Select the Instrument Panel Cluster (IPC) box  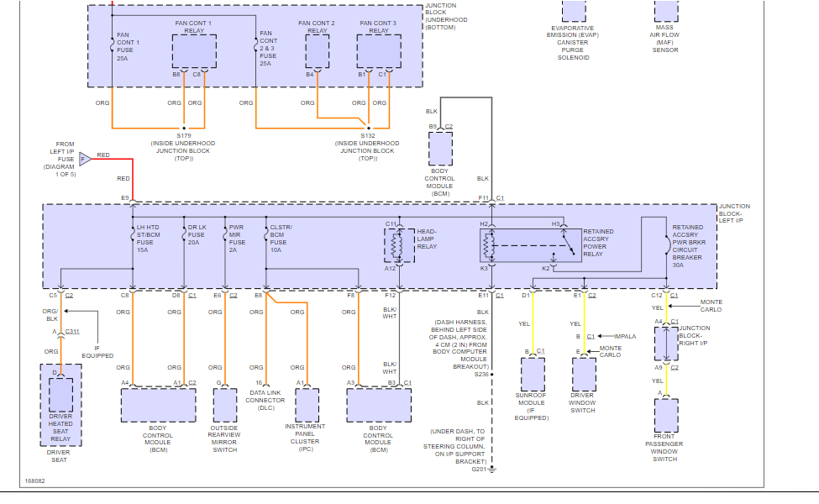pos(307,405)
